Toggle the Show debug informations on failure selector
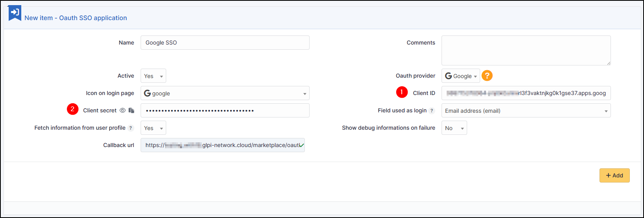The height and width of the screenshot is (218, 644). tap(454, 128)
